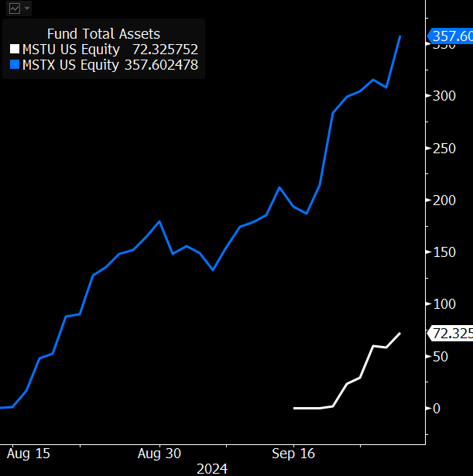Image resolution: width=473 pixels, height=476 pixels.
Task: Click the 100 y-axis label
Action: [x=444, y=304]
